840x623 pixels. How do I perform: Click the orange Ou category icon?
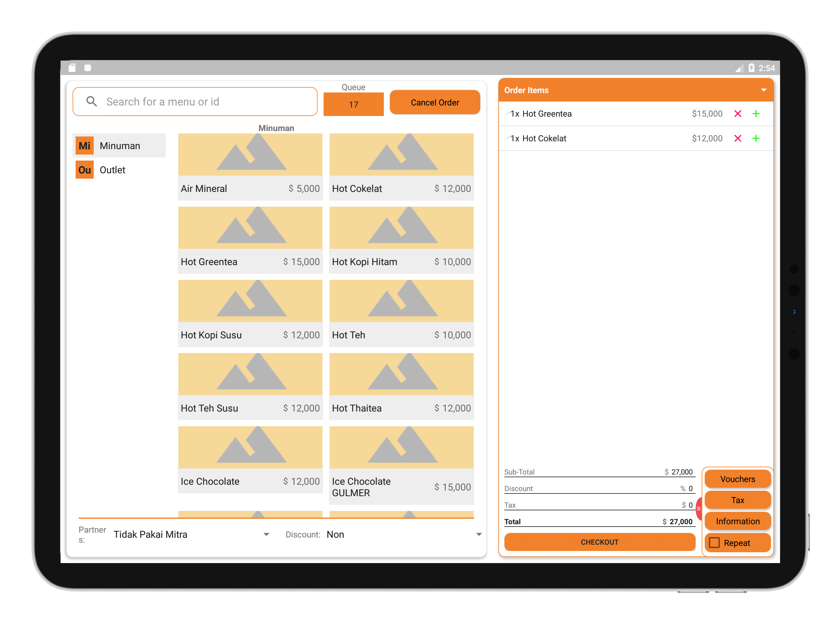point(84,170)
